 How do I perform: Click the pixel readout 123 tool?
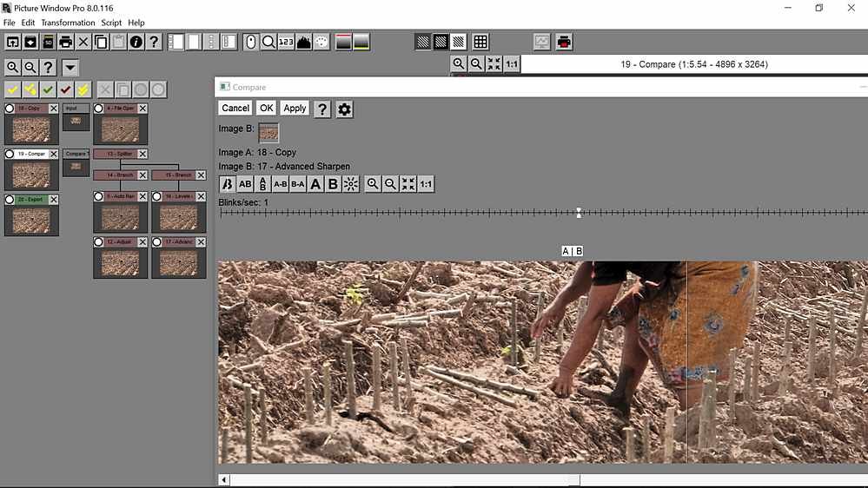point(286,42)
